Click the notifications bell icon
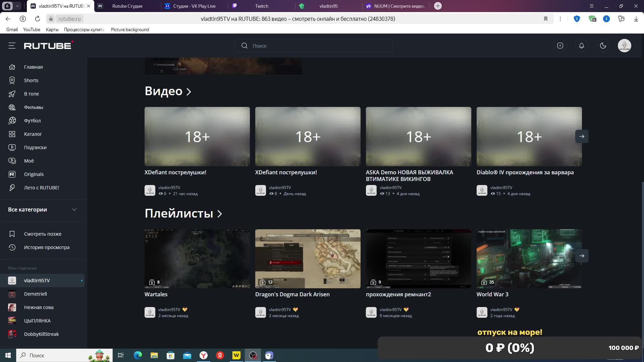This screenshot has width=644, height=362. pyautogui.click(x=582, y=46)
